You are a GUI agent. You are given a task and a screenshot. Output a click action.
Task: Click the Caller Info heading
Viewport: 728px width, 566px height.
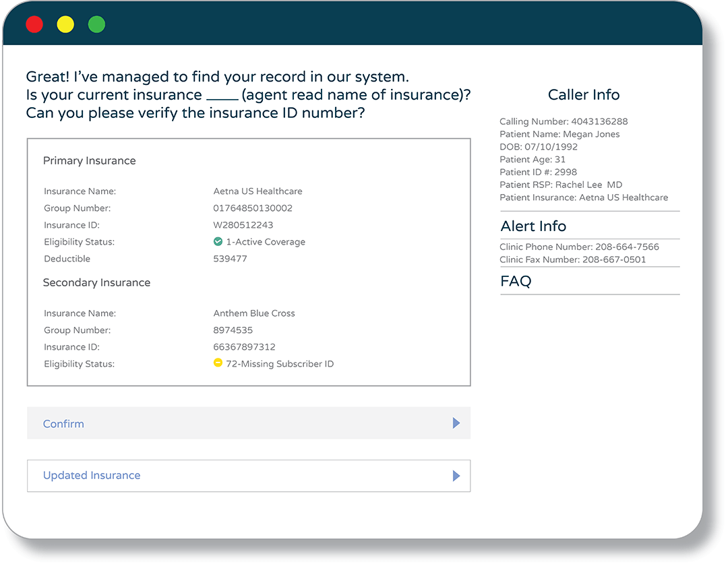point(583,95)
